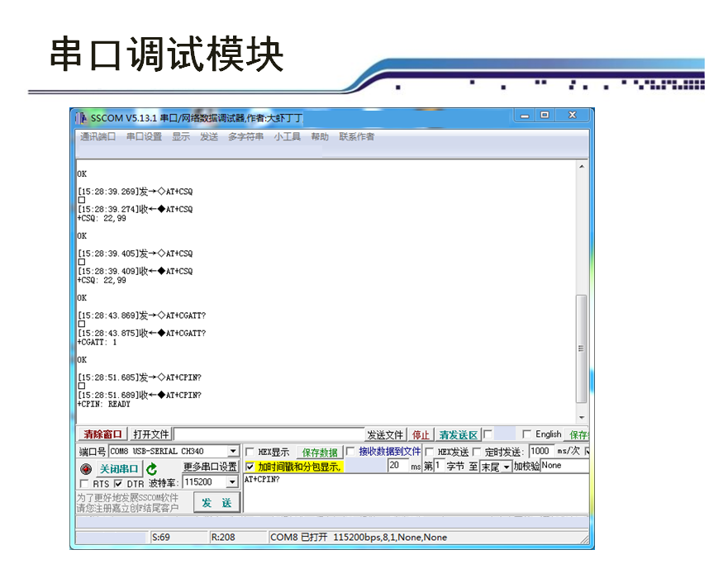Click the red port status indicator icon
This screenshot has height=564, width=728.
86,469
